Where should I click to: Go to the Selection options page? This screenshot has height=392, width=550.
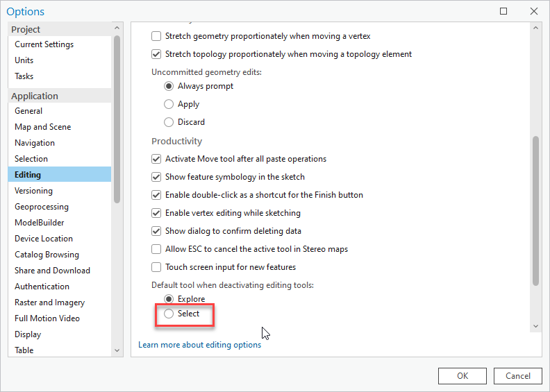click(x=31, y=159)
